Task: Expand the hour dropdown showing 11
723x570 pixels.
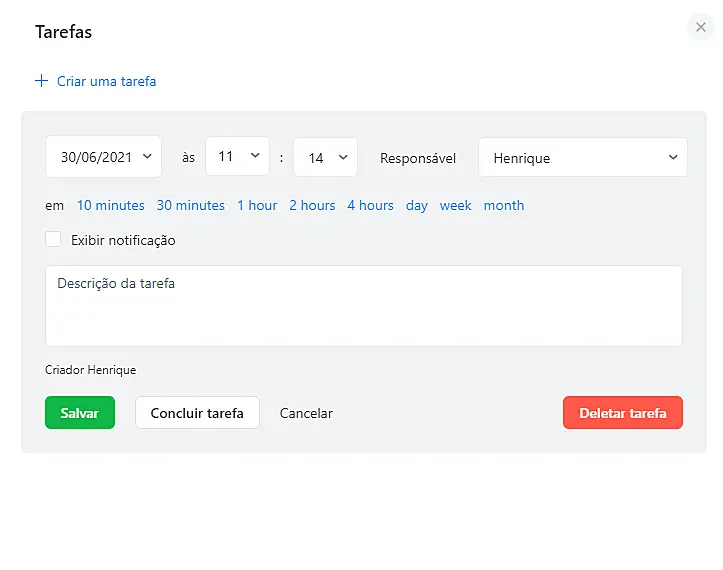Action: tap(237, 157)
